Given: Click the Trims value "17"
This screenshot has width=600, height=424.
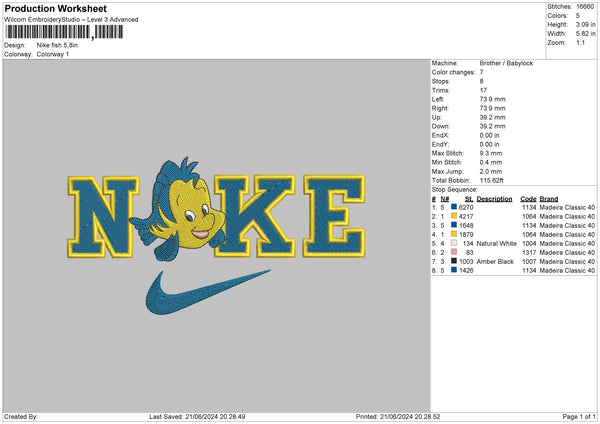Looking at the screenshot, I should coord(483,90).
